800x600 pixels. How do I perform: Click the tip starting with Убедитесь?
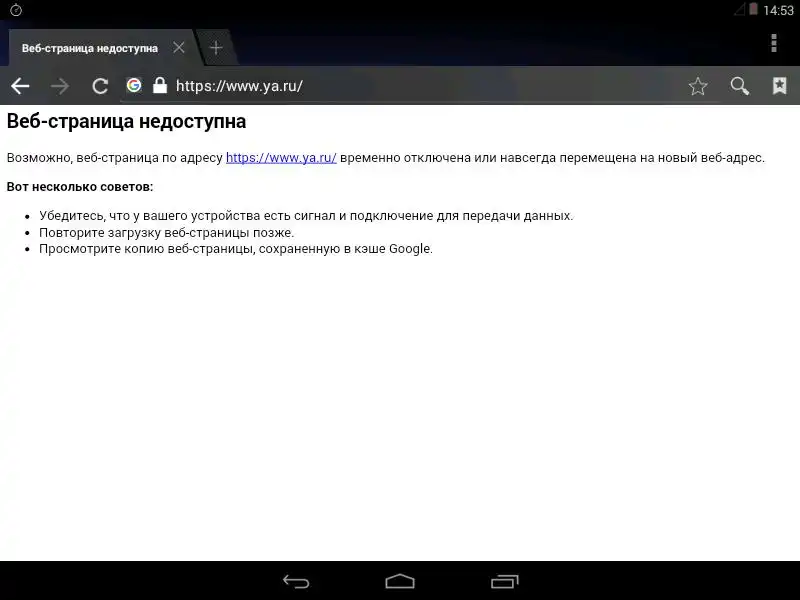(x=306, y=216)
